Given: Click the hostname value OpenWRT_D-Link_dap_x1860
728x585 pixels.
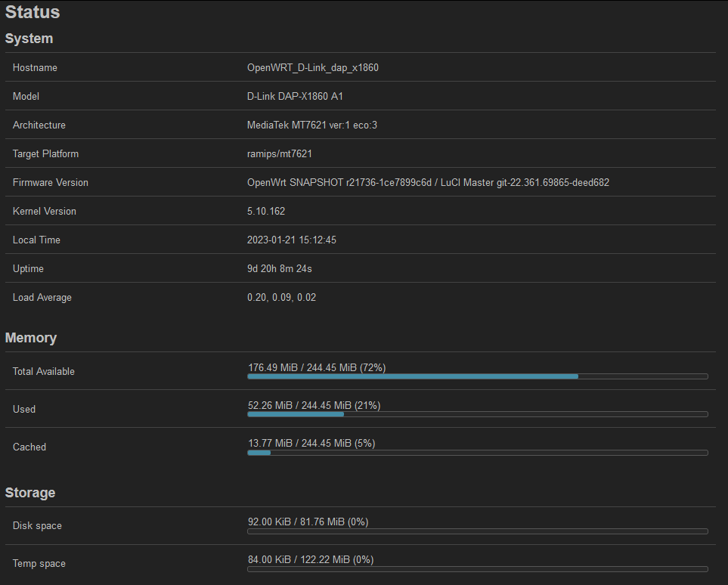Looking at the screenshot, I should pyautogui.click(x=312, y=68).
